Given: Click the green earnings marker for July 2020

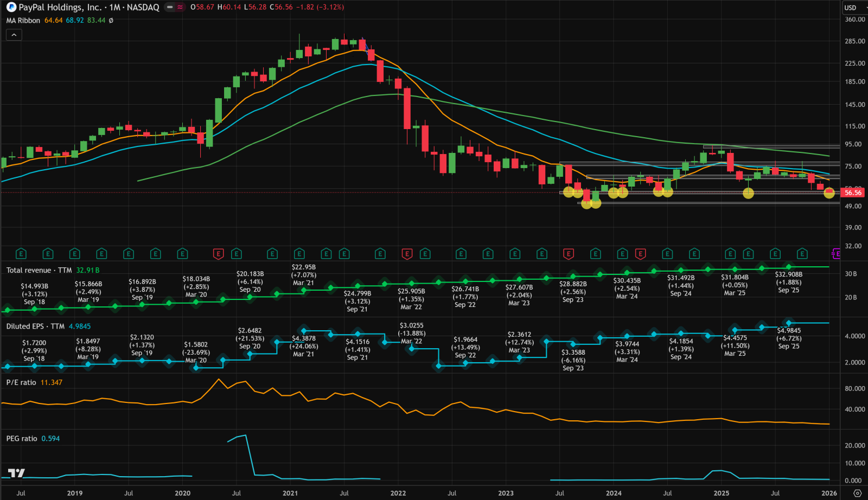Looking at the screenshot, I should pyautogui.click(x=236, y=254).
